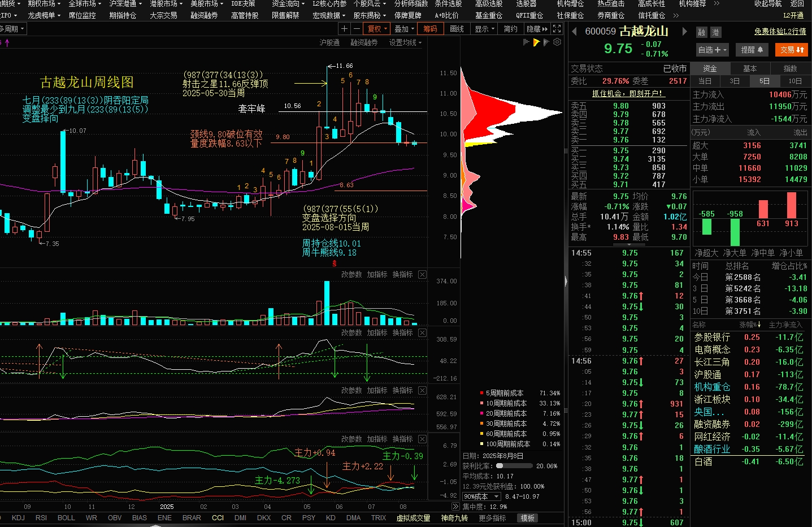Viewport: 812px width, 527px height.
Task: Select 5日 fund flow period
Action: pos(765,81)
